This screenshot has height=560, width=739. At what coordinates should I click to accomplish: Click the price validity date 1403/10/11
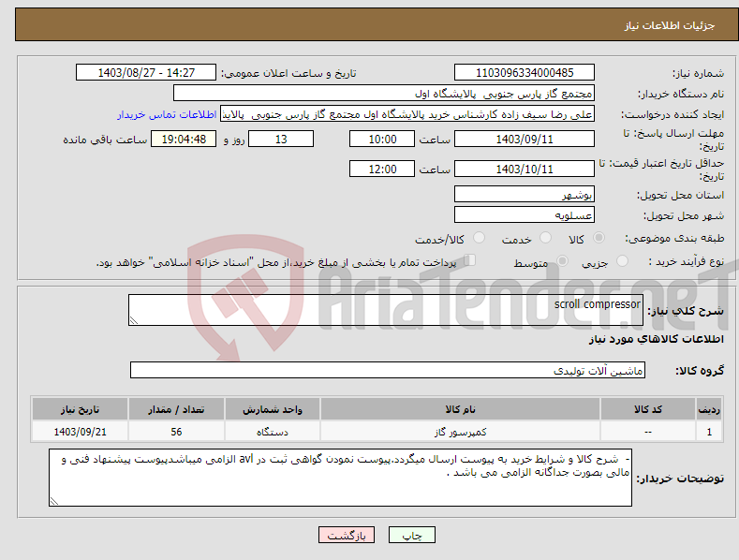525,169
